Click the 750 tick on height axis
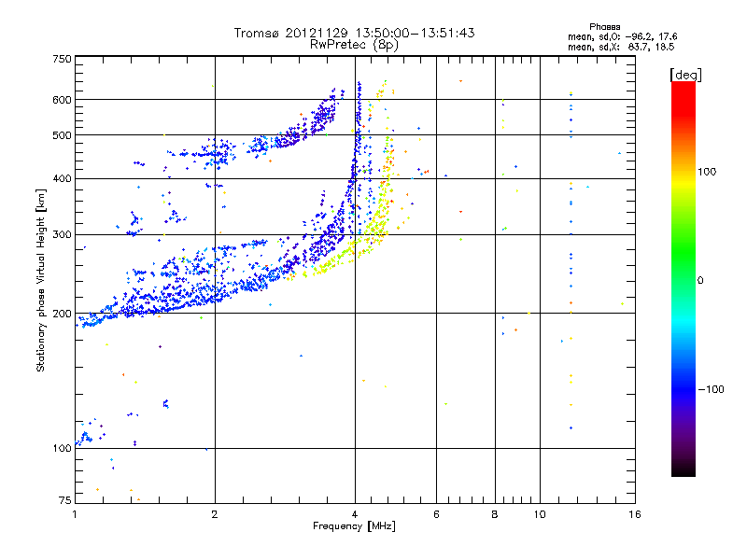Image resolution: width=747 pixels, height=560 pixels. click(x=62, y=59)
